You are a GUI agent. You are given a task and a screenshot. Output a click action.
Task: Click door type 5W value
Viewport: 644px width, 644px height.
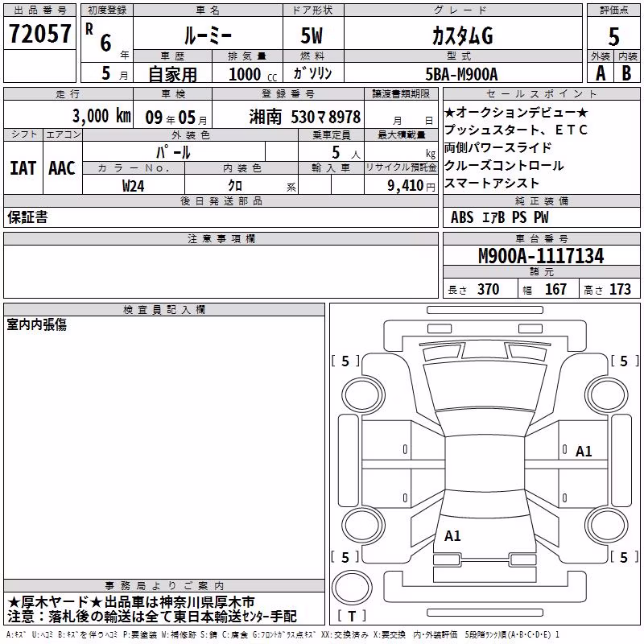pos(312,35)
